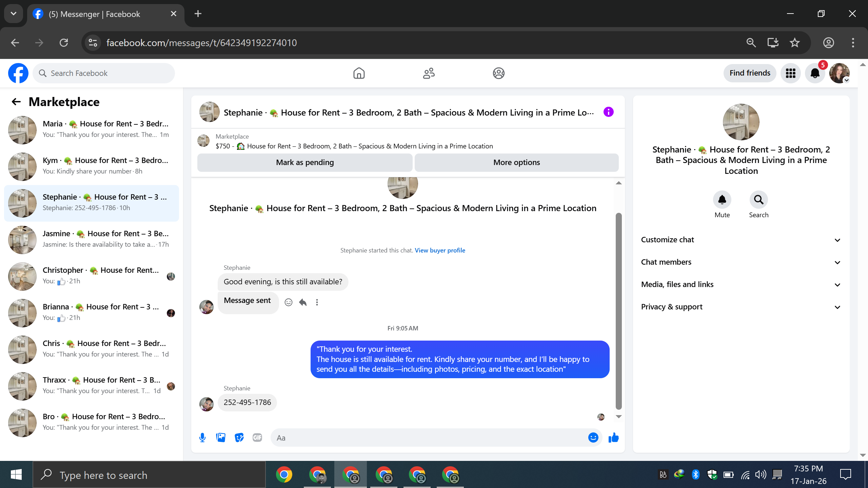Click the voice clip microphone icon

coord(202,438)
